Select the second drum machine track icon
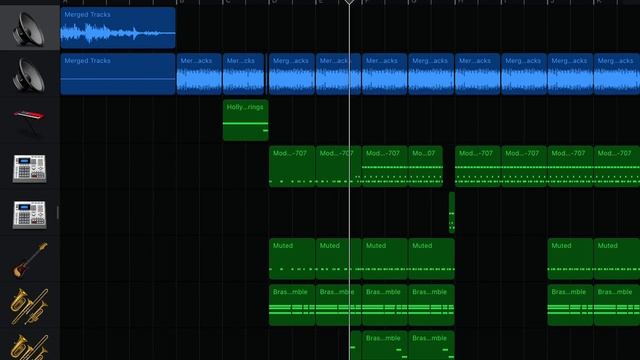Screen dimensions: 640x360 tap(29, 215)
